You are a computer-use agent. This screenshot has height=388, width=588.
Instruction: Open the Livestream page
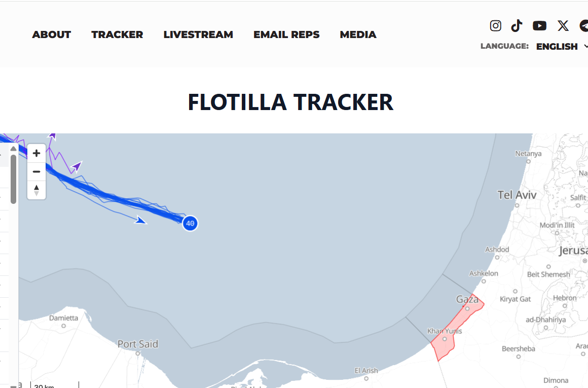tap(198, 34)
